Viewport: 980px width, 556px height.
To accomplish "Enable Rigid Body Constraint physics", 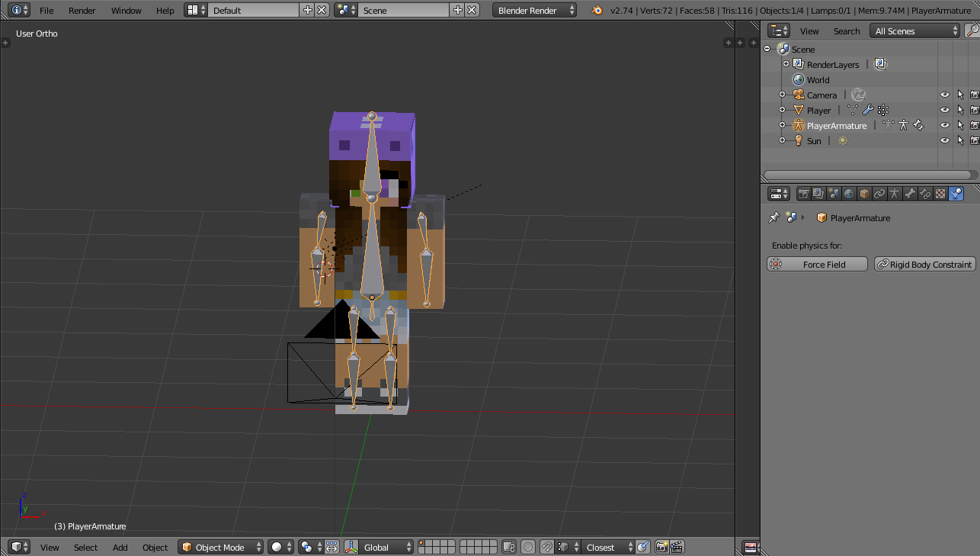I will click(x=925, y=264).
